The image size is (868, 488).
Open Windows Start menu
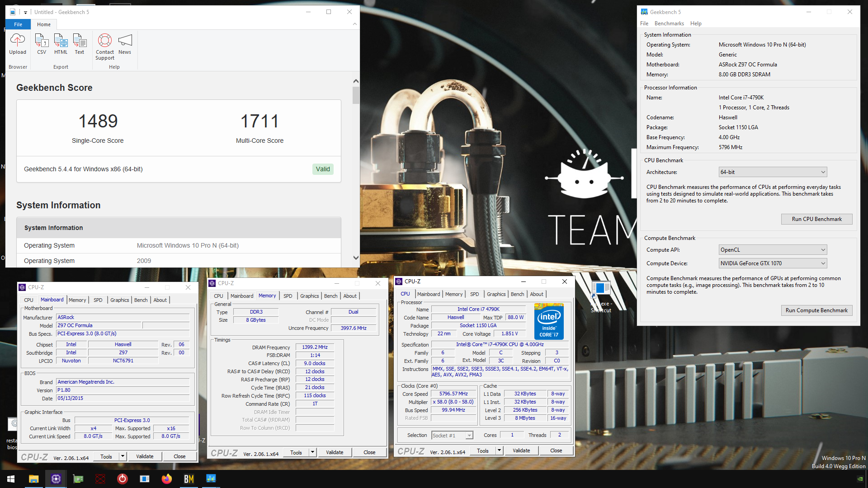tap(11, 479)
